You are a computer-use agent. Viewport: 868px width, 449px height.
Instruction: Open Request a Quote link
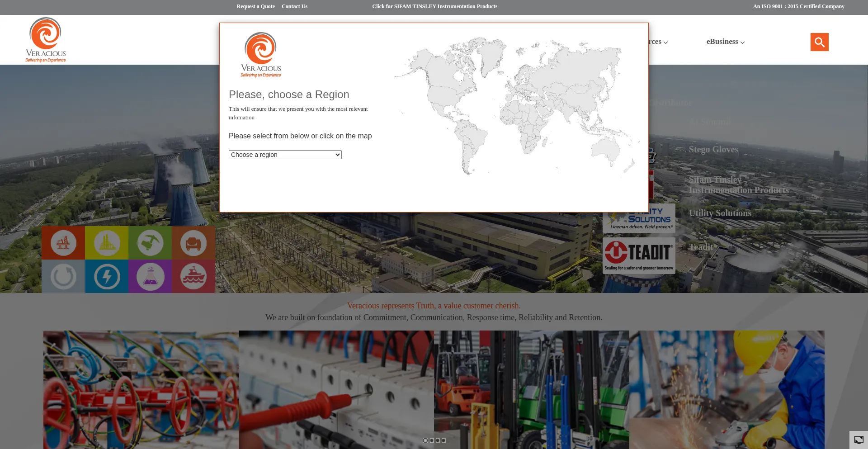coord(255,6)
